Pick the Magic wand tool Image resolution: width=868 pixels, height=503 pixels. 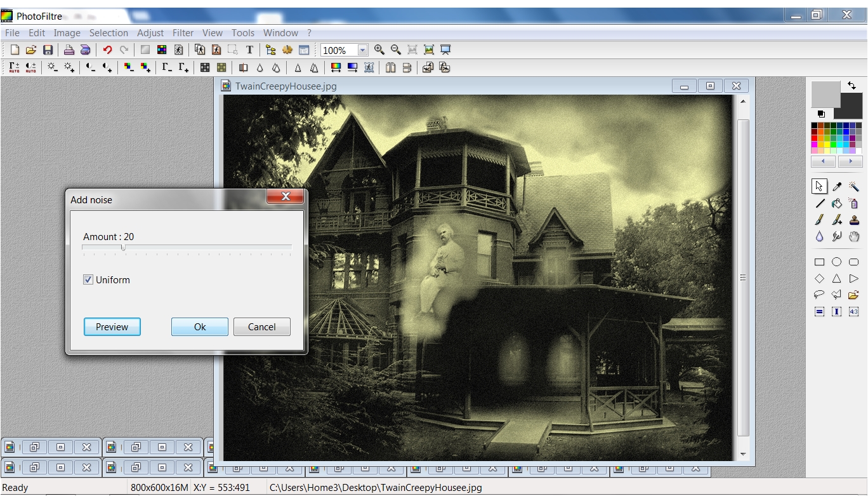pyautogui.click(x=853, y=187)
